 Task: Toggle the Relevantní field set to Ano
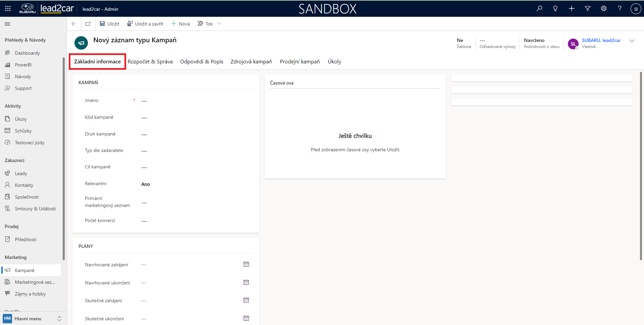click(x=146, y=184)
